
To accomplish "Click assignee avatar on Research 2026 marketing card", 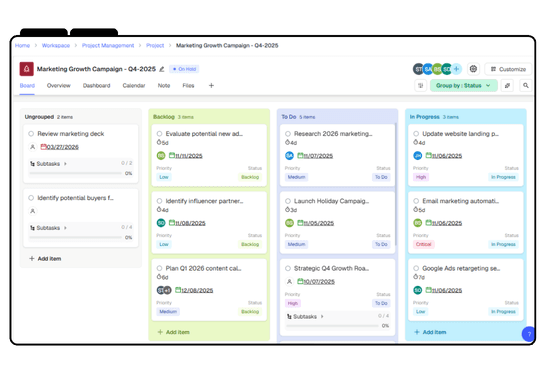I will tap(289, 156).
